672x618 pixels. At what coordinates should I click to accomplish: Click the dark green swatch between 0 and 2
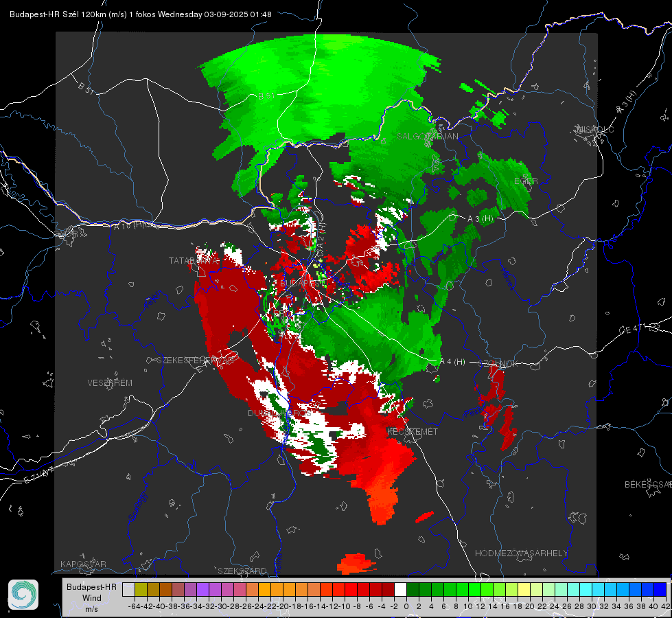coord(413,590)
